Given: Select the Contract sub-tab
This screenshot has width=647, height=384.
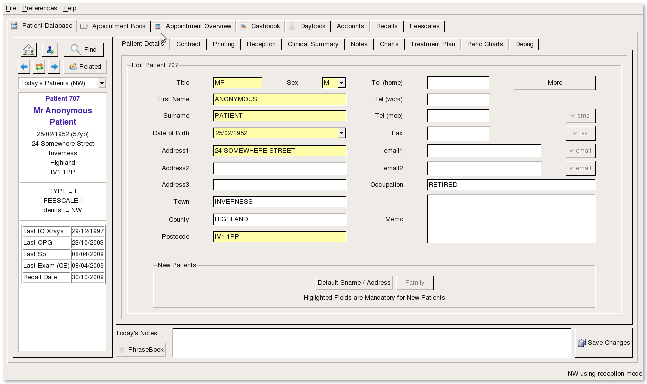Looking at the screenshot, I should tap(188, 44).
